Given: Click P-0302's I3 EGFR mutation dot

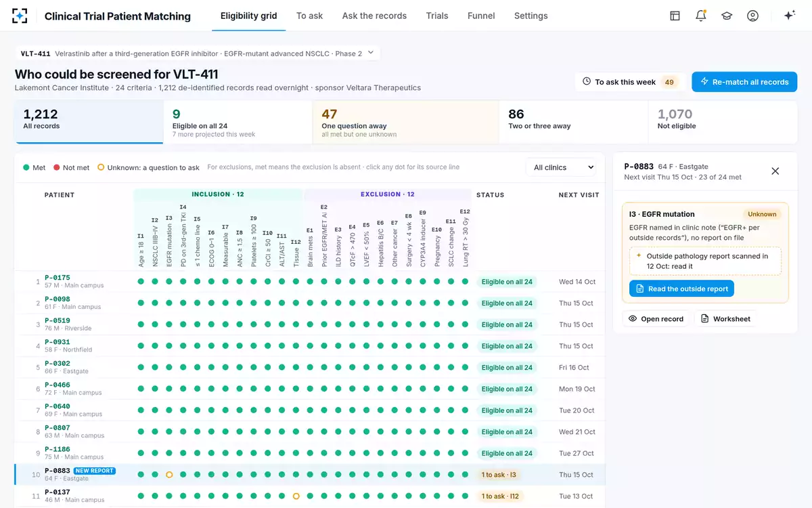Looking at the screenshot, I should pos(169,368).
